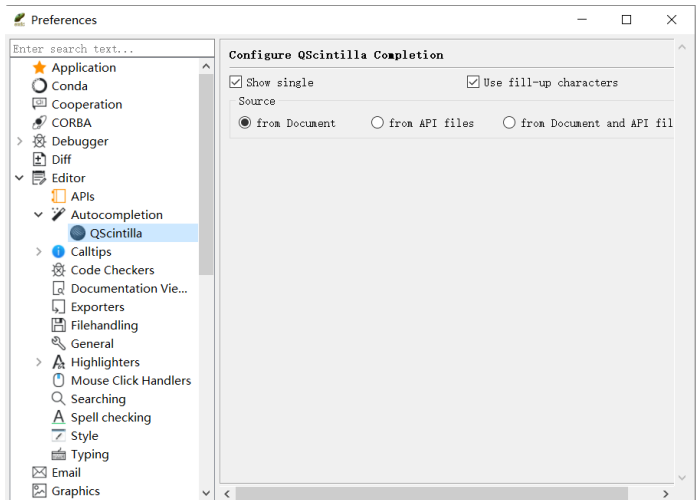Click the APIs orange book icon
Viewport: 696px width, 500px height.
(58, 196)
